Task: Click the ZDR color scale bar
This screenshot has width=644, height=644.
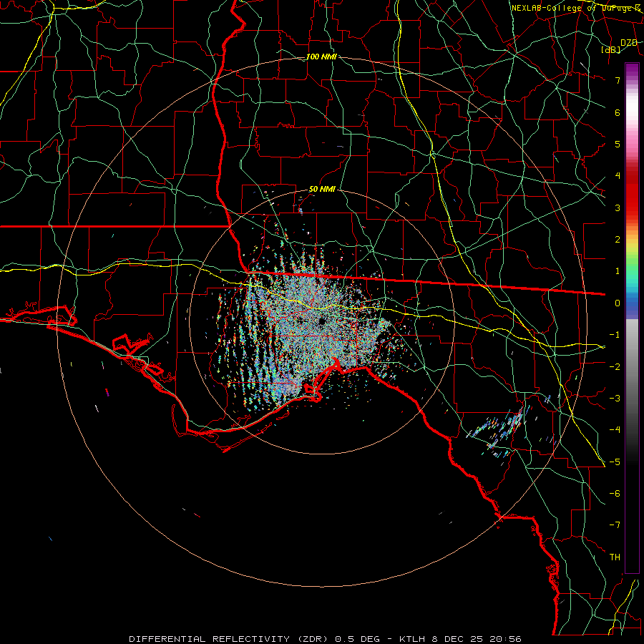Action: click(x=632, y=318)
